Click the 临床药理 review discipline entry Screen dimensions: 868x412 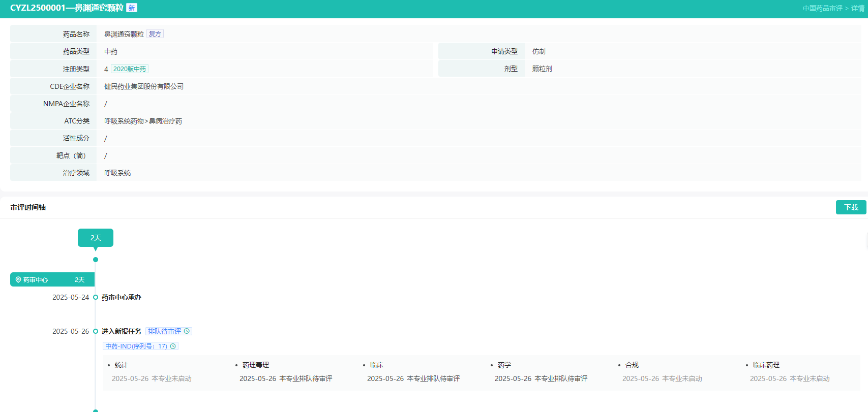[x=766, y=365]
